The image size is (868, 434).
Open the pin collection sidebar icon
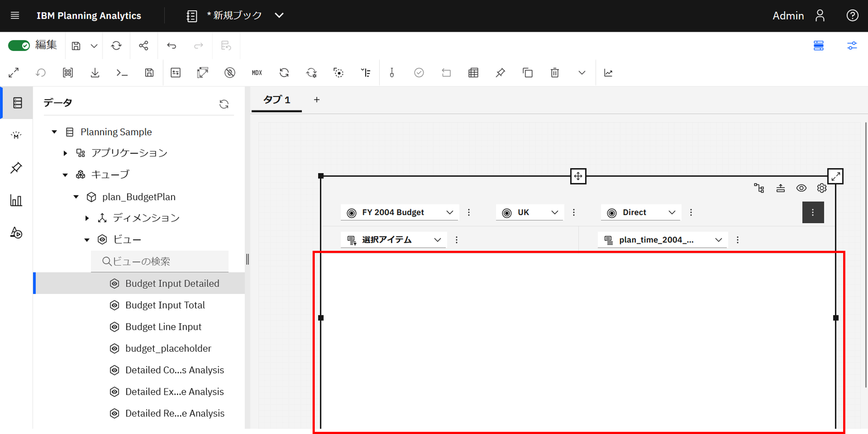16,168
